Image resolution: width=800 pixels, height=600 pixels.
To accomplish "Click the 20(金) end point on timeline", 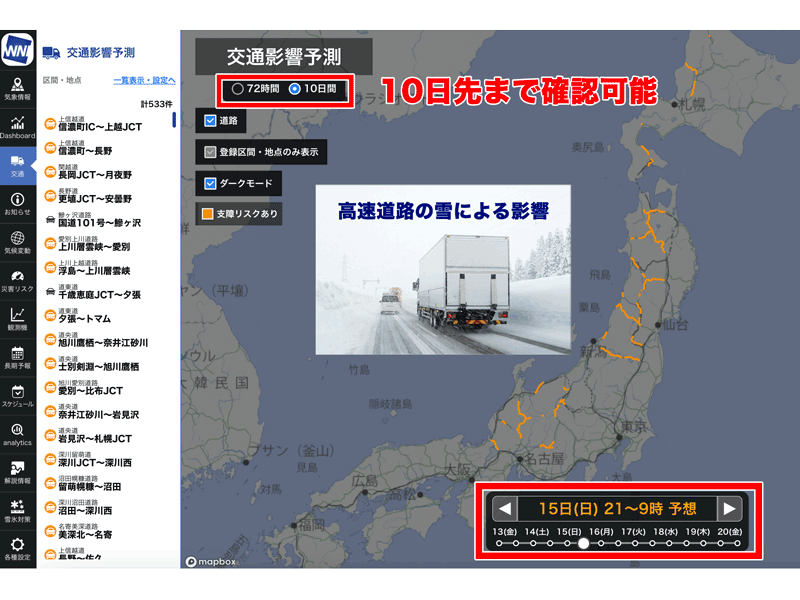I will point(735,543).
